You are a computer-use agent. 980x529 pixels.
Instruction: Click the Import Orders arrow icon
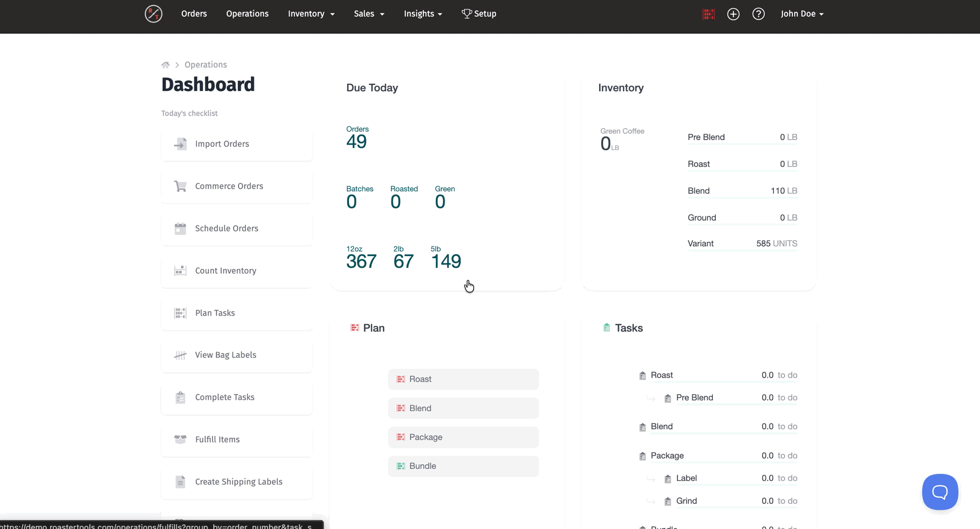point(180,144)
